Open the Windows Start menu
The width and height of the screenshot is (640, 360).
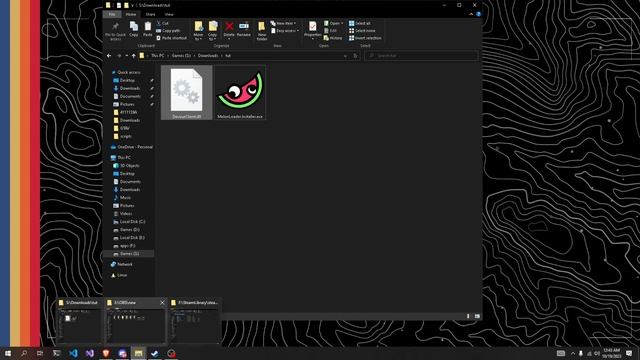click(x=8, y=353)
